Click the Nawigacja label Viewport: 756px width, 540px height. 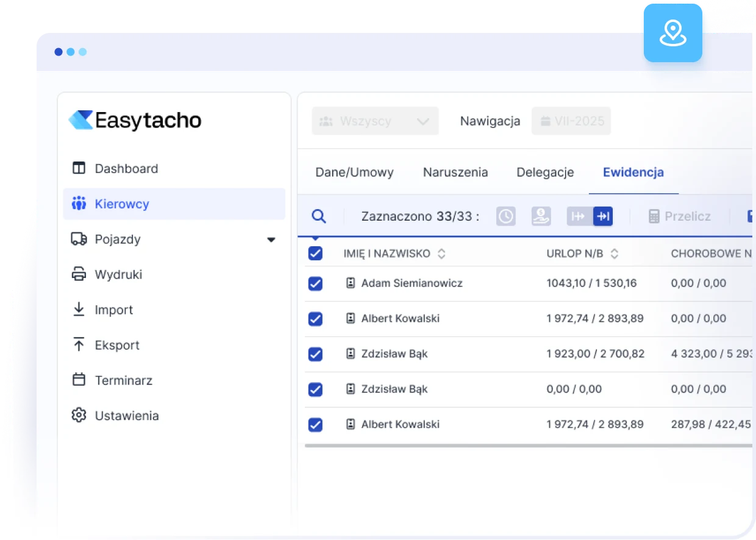tap(490, 121)
